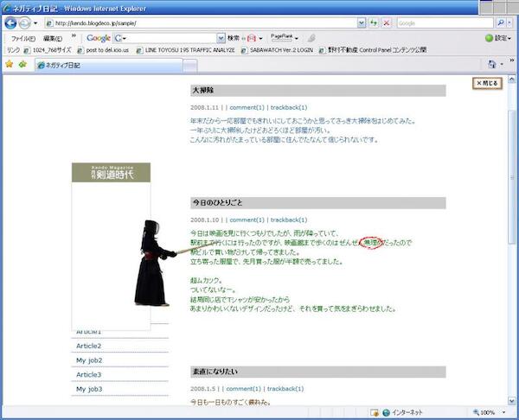Click the Gmail envelope toolbar icon

(252, 38)
